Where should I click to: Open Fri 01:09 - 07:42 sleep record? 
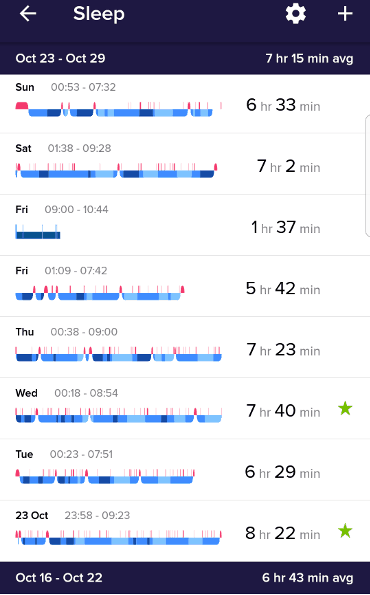click(185, 286)
